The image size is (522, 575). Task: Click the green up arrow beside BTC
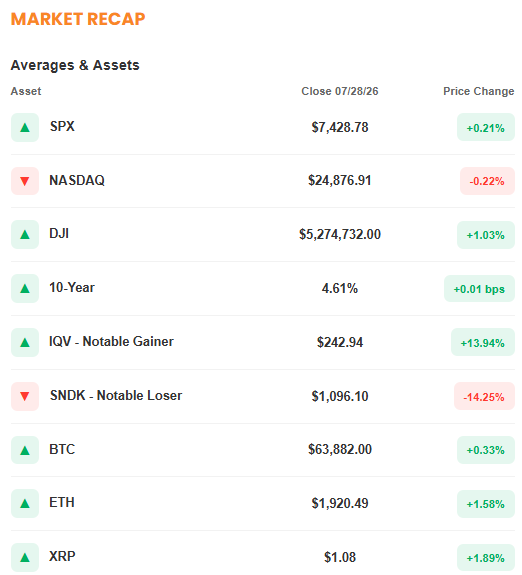point(25,450)
